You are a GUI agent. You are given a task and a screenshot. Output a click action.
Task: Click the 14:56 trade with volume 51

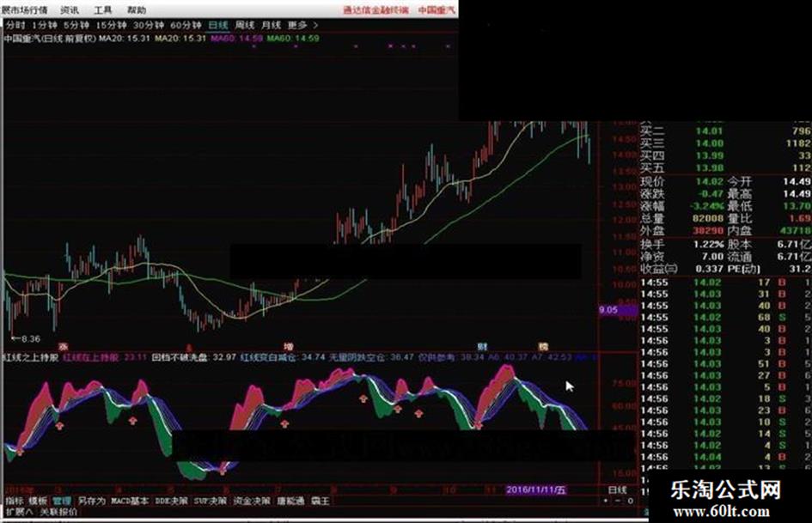click(725, 363)
